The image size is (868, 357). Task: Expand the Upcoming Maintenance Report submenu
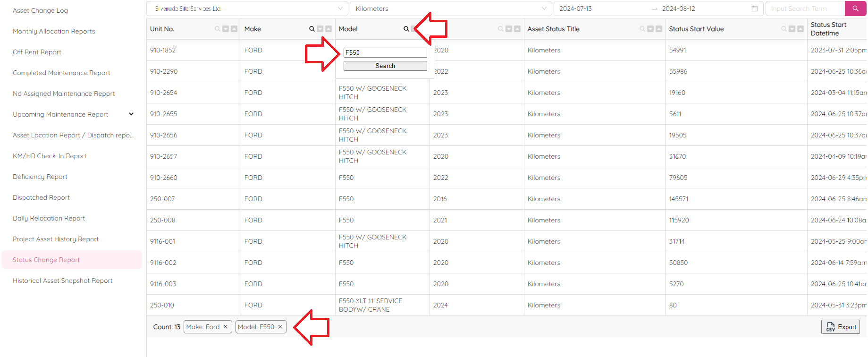click(131, 114)
